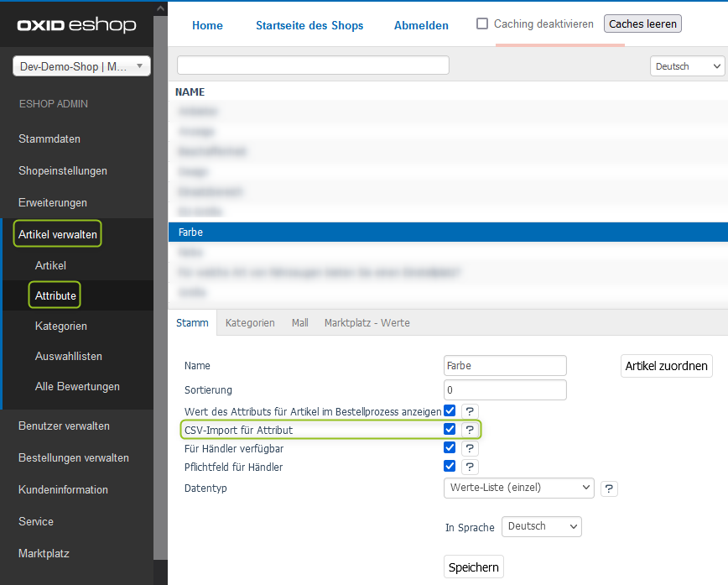728x585 pixels.
Task: Expand Shopeinstellungen menu section
Action: [63, 171]
